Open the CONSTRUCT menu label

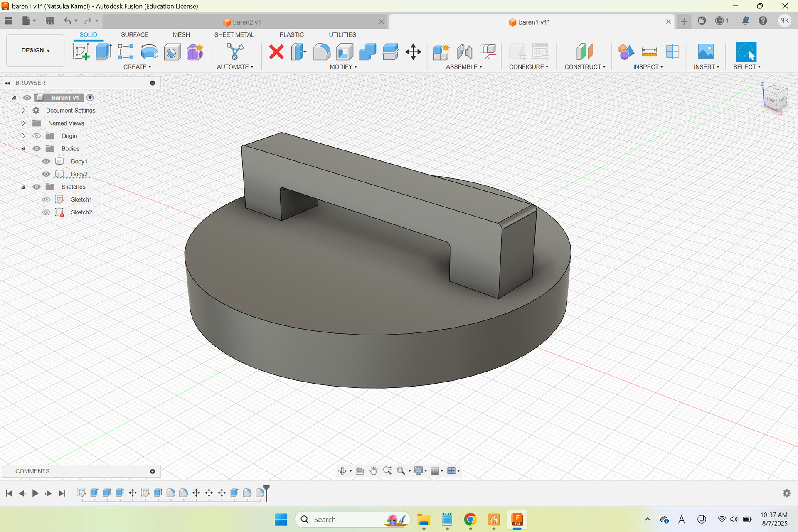(585, 67)
